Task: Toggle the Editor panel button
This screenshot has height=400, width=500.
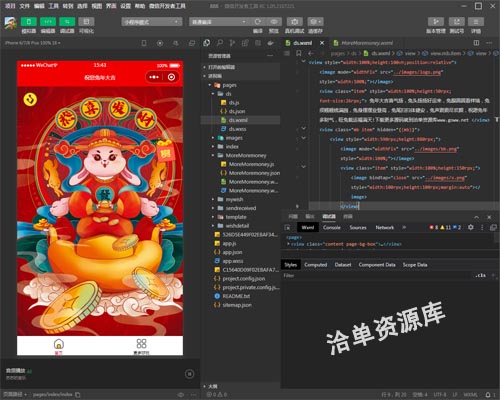Action: 48,22
